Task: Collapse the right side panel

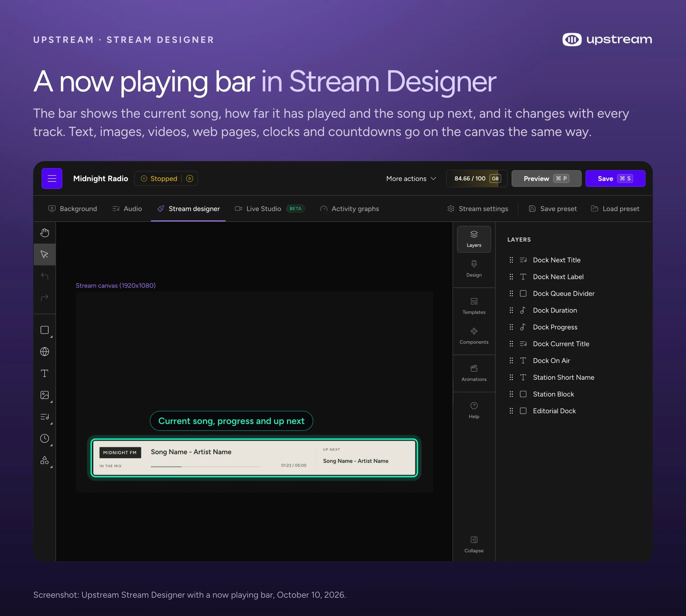Action: tap(474, 544)
